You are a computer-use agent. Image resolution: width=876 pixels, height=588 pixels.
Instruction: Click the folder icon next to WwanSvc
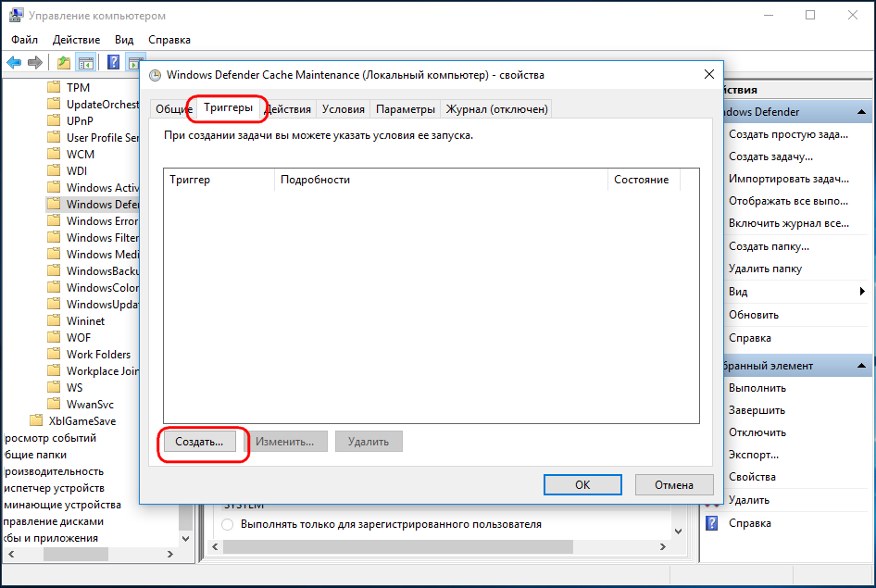click(x=54, y=404)
